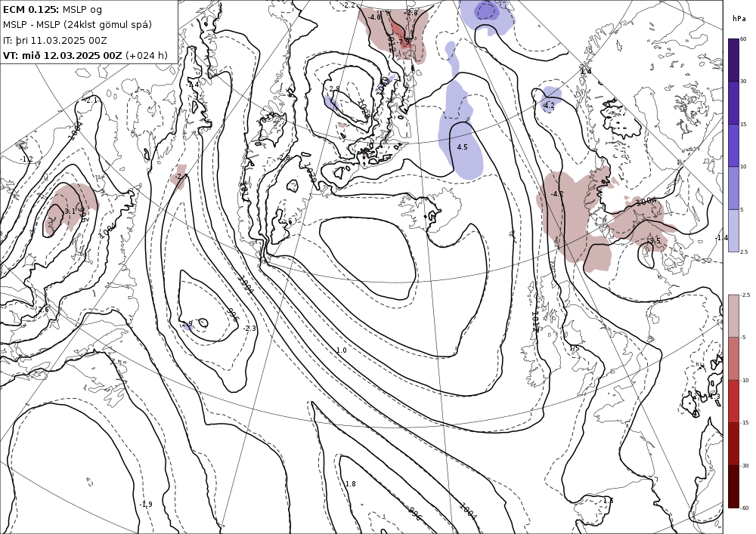Click the 'hPa' legend unit label
This screenshot has height=534, width=756.
click(x=739, y=19)
